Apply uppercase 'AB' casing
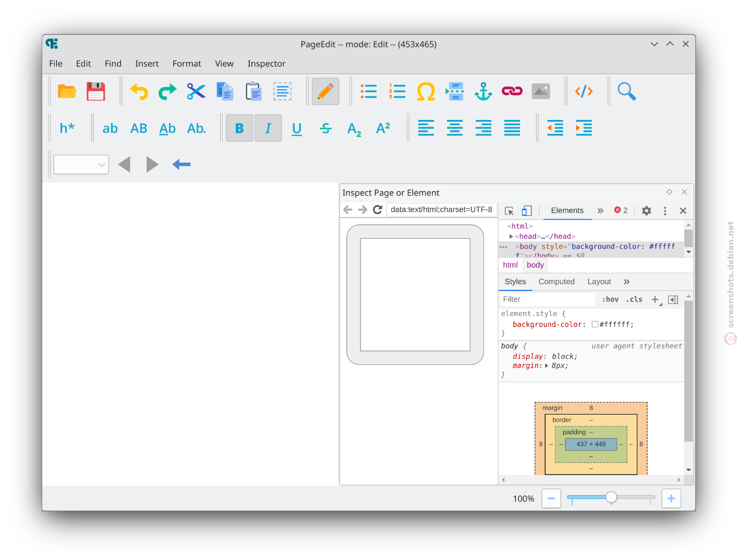The image size is (737, 560). coord(139,128)
